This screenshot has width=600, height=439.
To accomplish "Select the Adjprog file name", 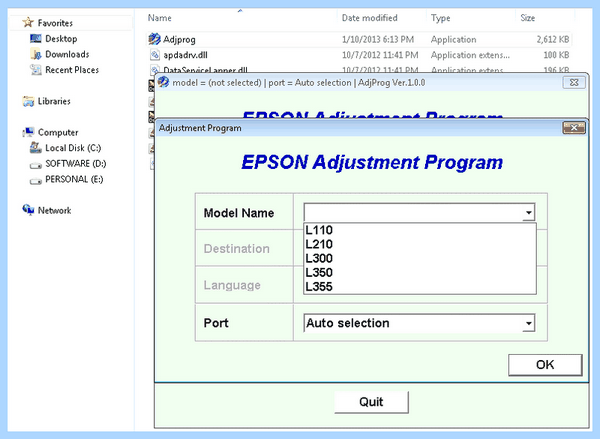I will (179, 39).
